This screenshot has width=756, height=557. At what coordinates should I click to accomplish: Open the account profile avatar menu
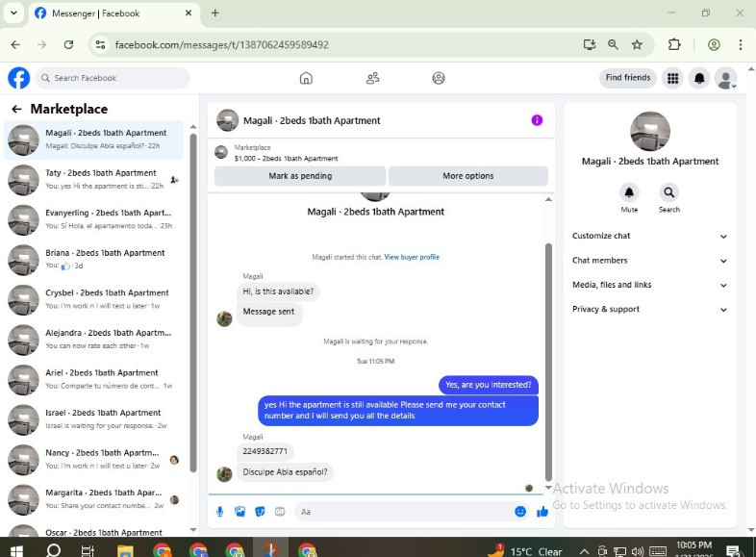coord(725,78)
